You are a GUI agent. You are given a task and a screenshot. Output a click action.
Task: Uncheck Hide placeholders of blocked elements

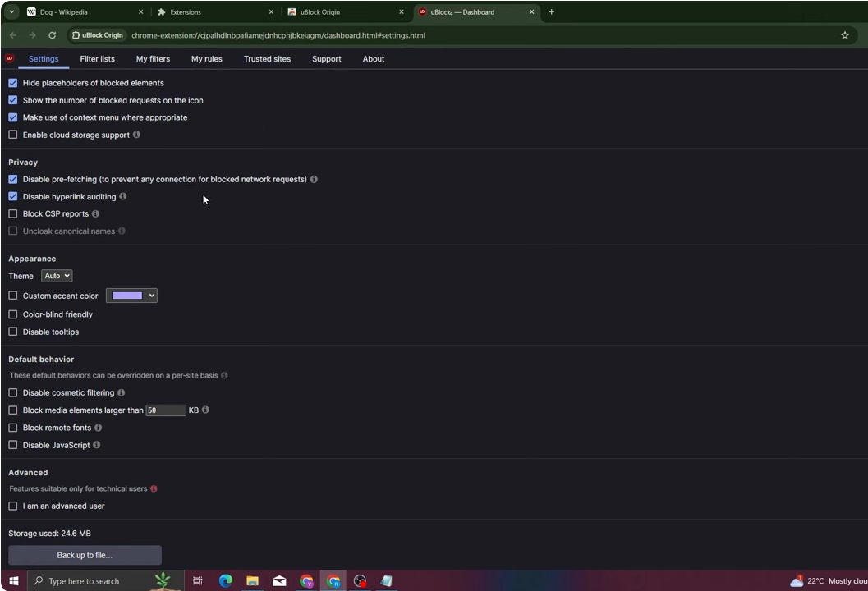[13, 83]
